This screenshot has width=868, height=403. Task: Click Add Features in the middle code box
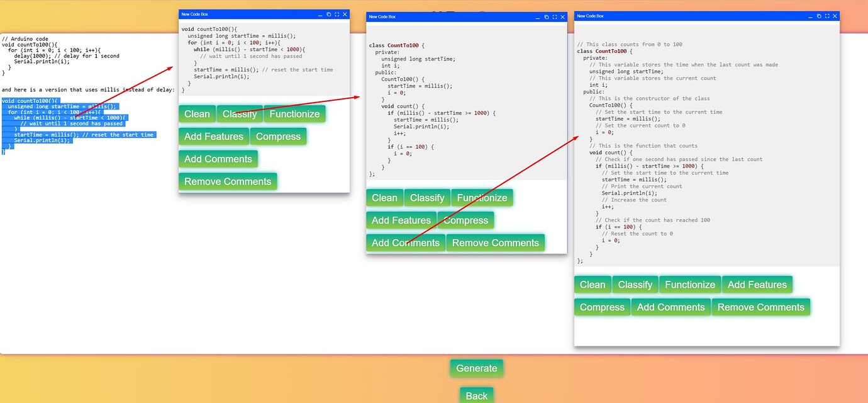pyautogui.click(x=401, y=220)
